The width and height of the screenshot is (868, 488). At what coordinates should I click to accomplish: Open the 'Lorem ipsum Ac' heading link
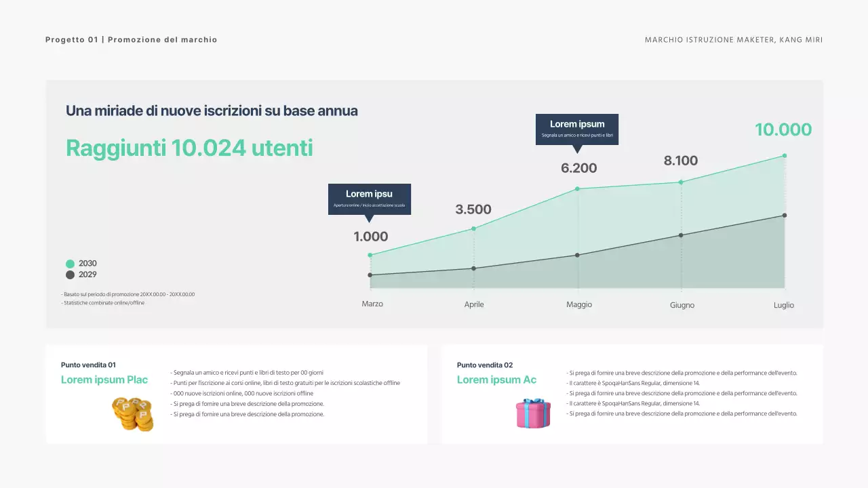498,380
